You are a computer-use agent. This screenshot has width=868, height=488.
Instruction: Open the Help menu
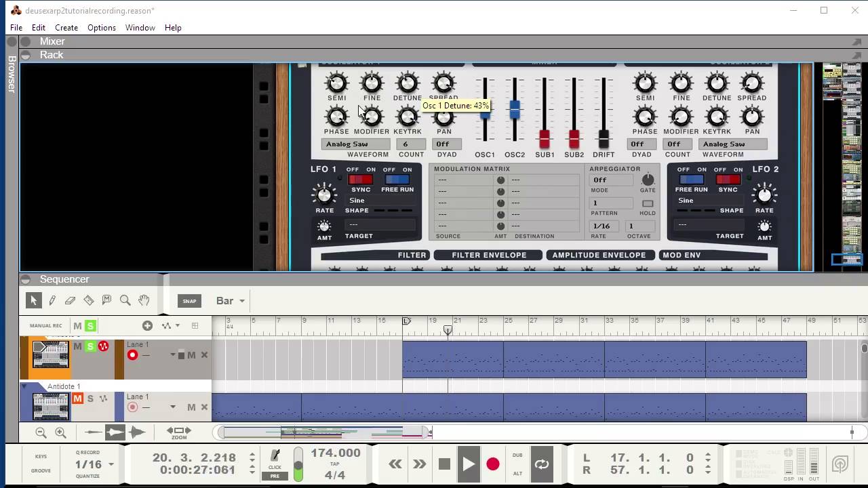pyautogui.click(x=173, y=27)
